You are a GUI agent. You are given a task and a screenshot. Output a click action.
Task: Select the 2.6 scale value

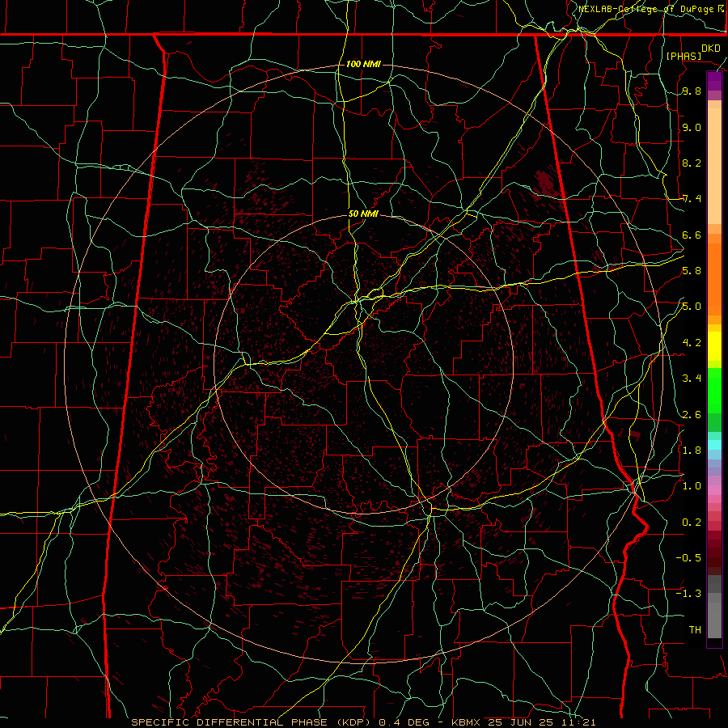(692, 415)
